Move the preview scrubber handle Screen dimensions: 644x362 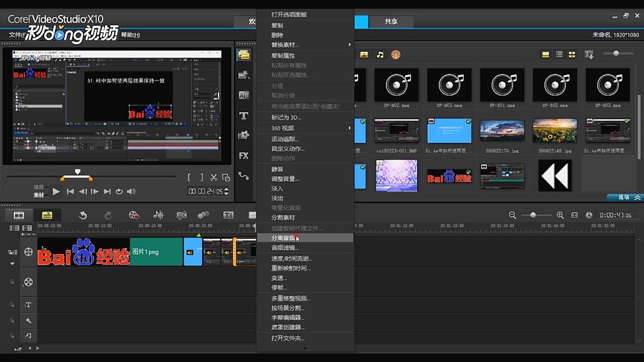[77, 171]
